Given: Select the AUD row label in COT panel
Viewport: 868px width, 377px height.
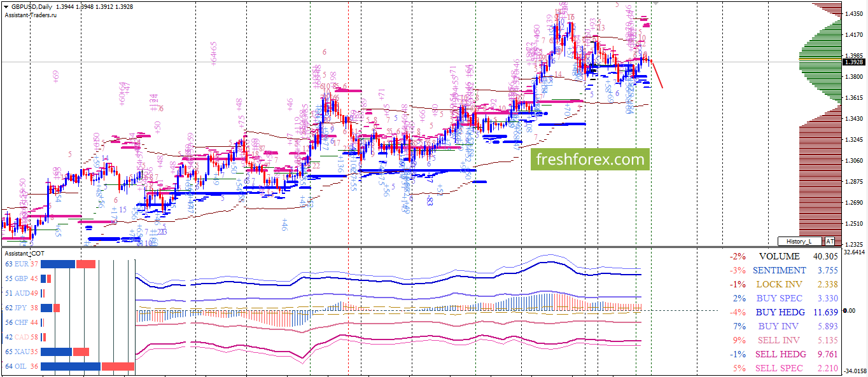Looking at the screenshot, I should coord(22,294).
